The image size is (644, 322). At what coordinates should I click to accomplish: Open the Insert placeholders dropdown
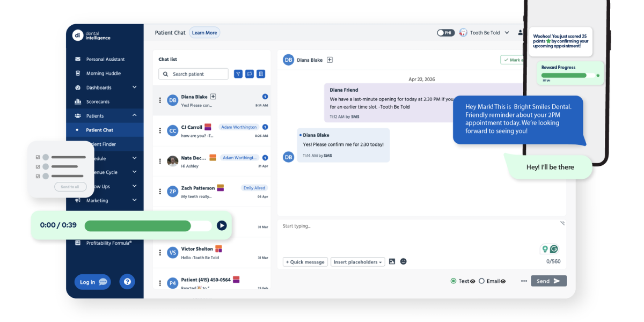pyautogui.click(x=358, y=262)
